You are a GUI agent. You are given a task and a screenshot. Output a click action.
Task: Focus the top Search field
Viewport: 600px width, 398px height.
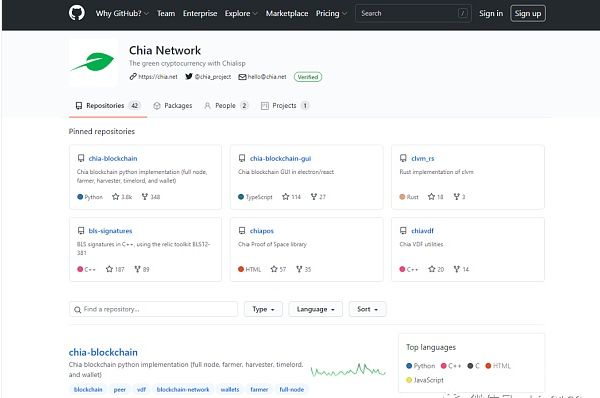click(x=413, y=13)
